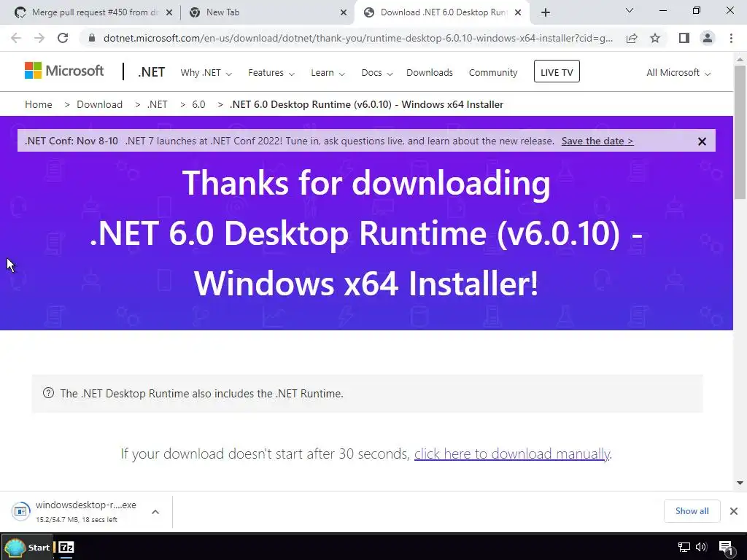Open the browser side panel icon

tap(684, 38)
